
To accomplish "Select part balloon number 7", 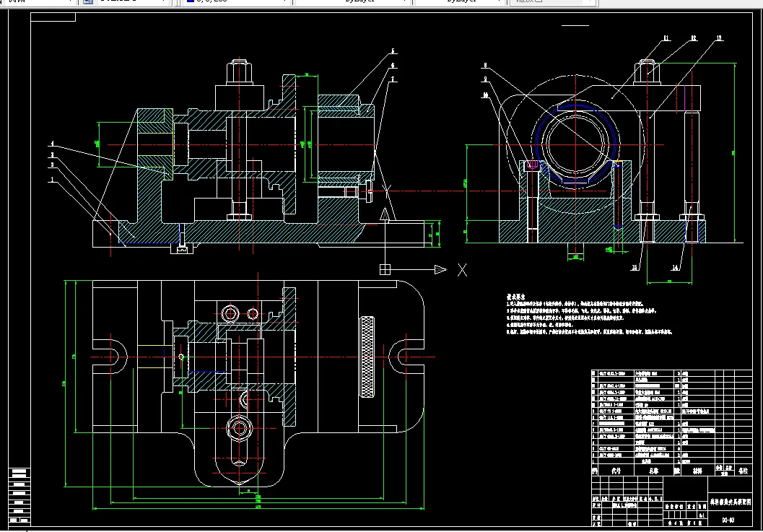I will click(393, 79).
